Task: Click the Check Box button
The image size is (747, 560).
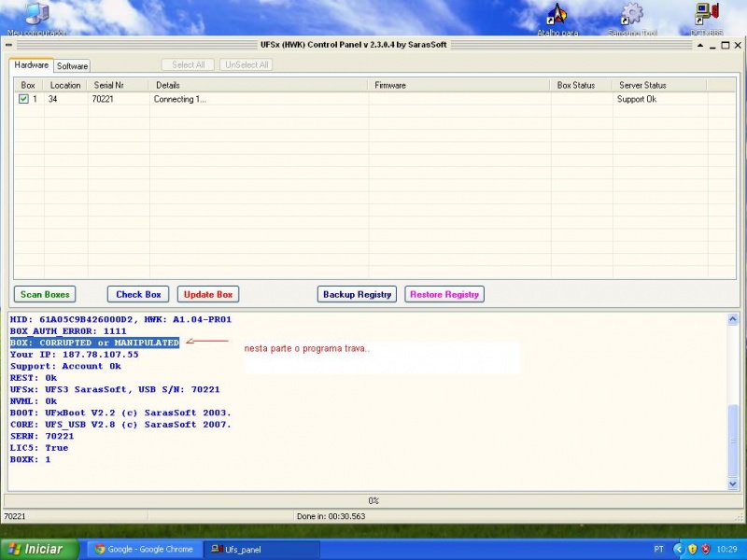Action: (138, 294)
